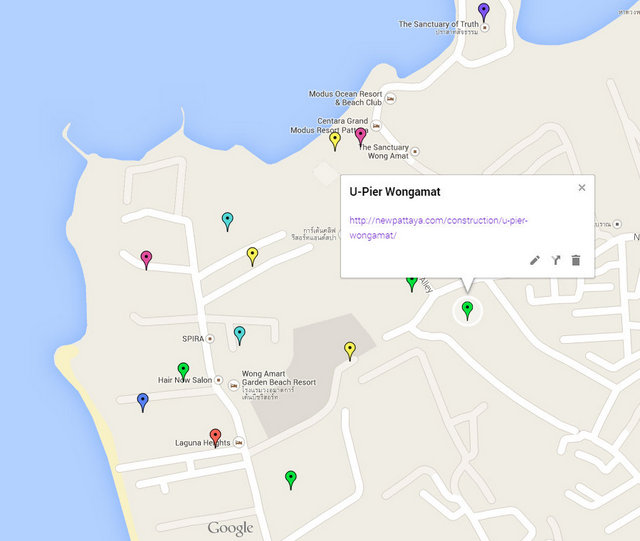Click the pink pin beside The Sanctuary Wong Amat

[x=360, y=137]
